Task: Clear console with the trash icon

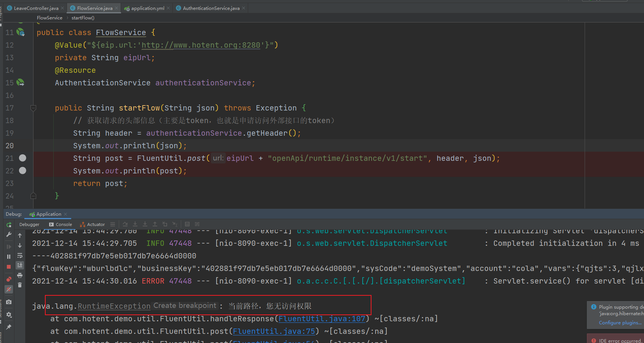Action: (x=20, y=285)
